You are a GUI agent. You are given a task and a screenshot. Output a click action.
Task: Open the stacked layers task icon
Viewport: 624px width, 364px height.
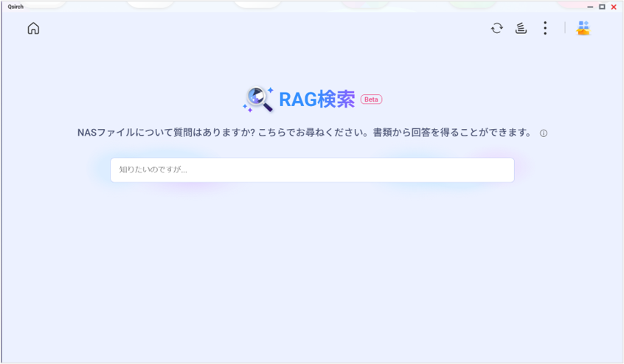click(521, 28)
